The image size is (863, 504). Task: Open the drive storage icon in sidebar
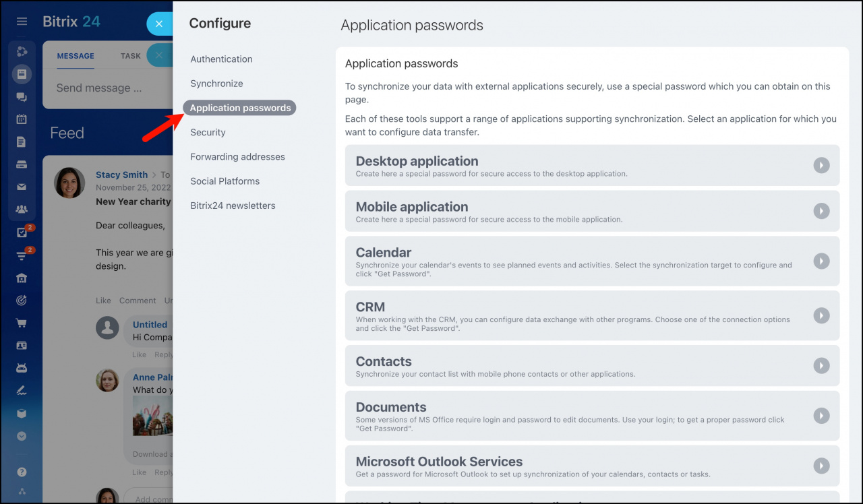pos(22,164)
